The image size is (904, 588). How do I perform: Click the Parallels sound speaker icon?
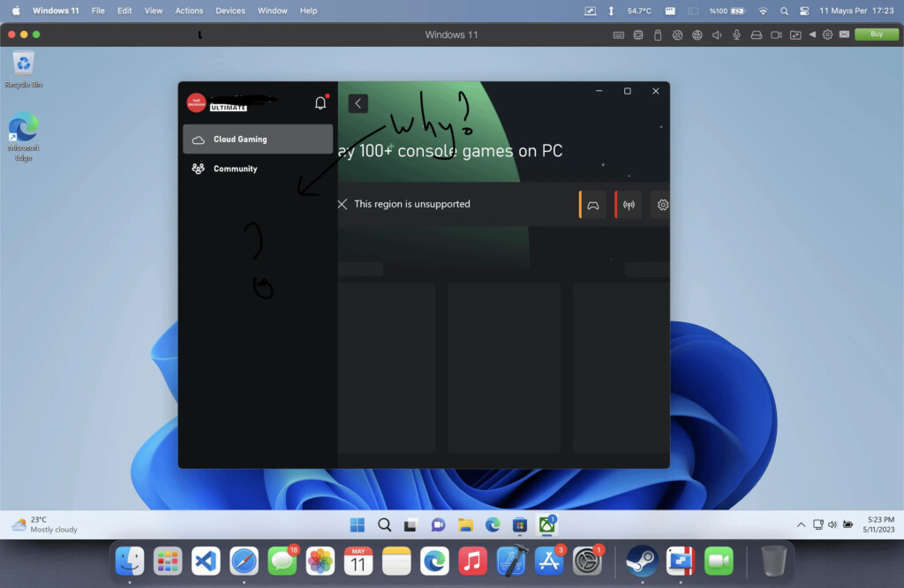[717, 35]
